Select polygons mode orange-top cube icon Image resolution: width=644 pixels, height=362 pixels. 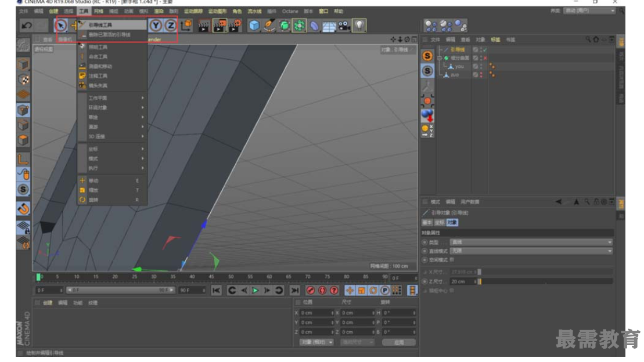[x=23, y=140]
